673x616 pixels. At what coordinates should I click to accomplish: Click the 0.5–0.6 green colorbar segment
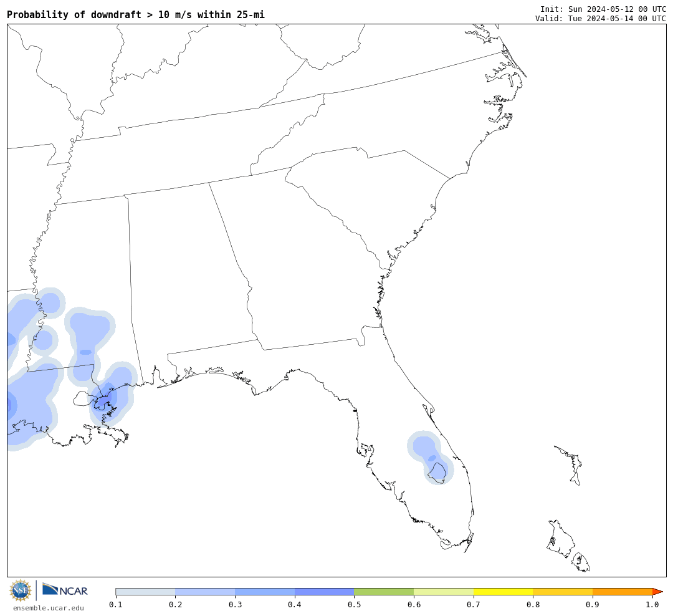click(384, 592)
